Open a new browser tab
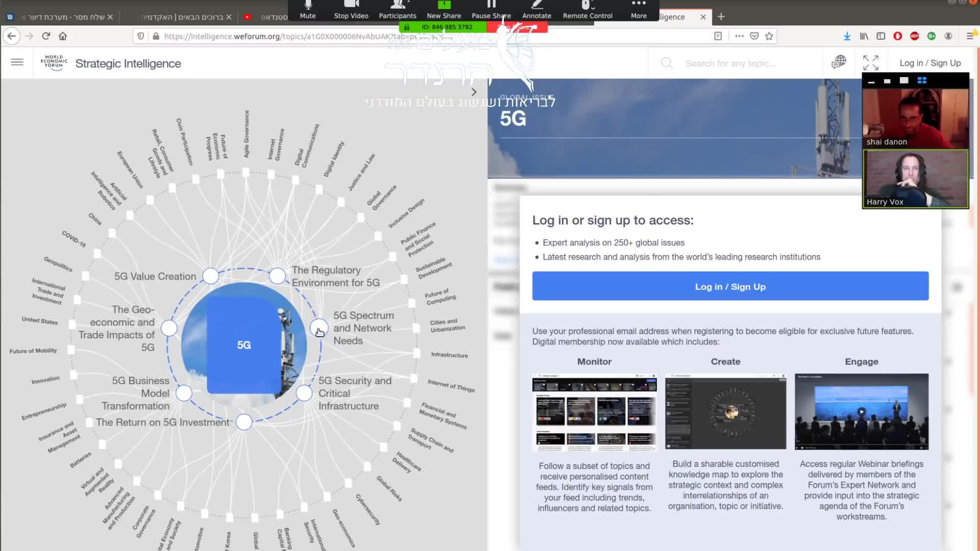This screenshot has width=980, height=551. [721, 17]
